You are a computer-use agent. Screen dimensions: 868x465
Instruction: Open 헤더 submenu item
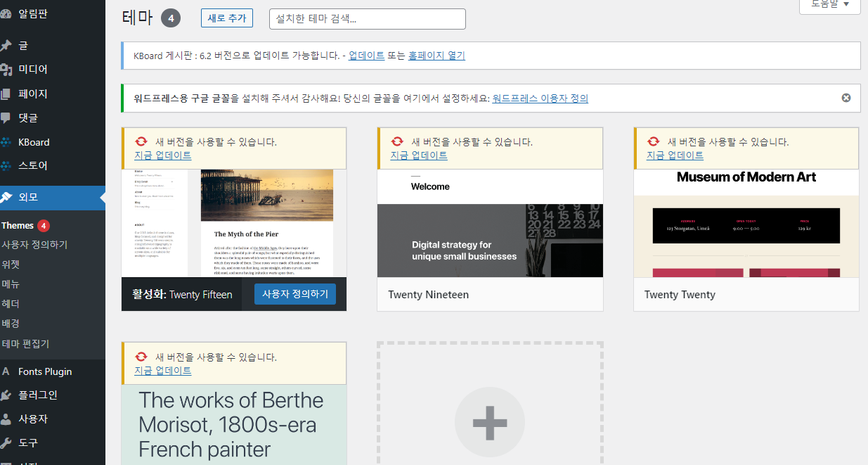coord(11,304)
